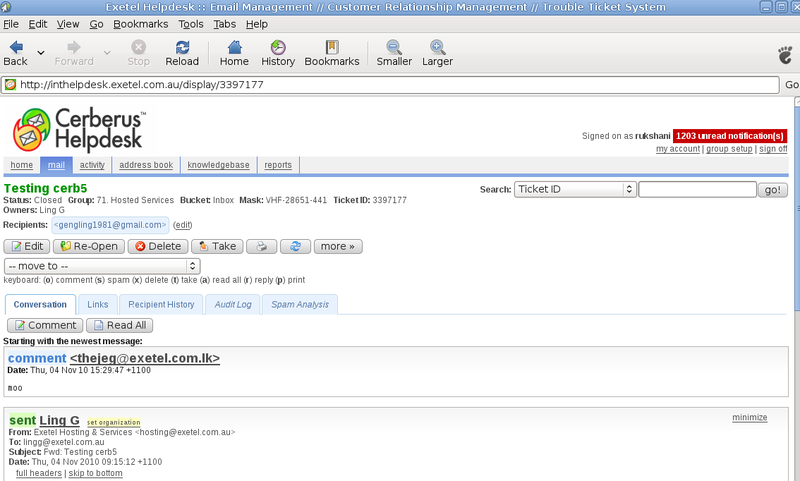Click the Take ticket button
Viewport: 800px width, 481px height.
(217, 246)
